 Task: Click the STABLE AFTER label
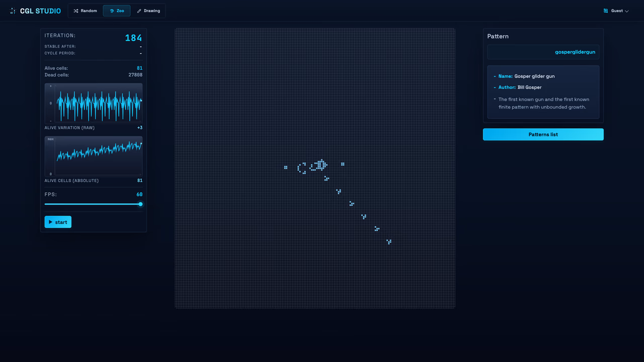pos(60,47)
